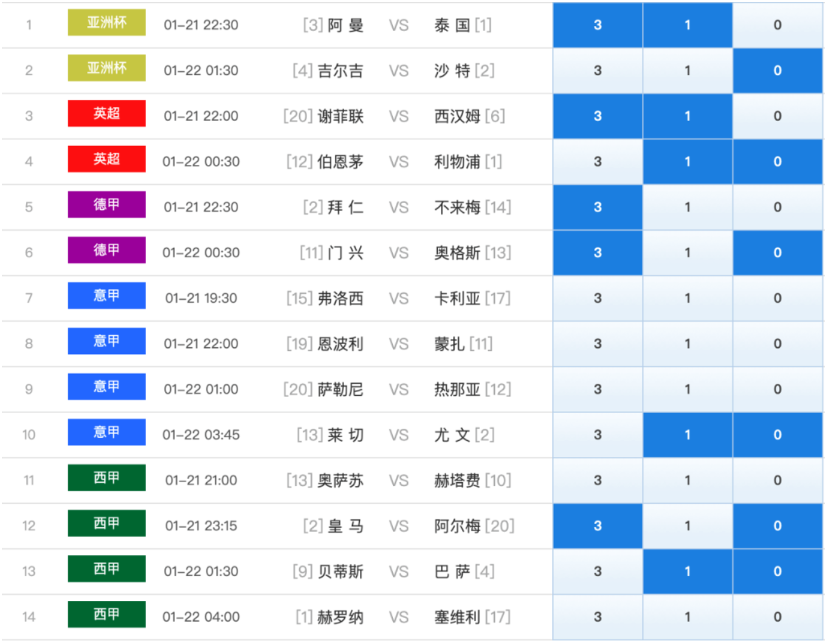
Task: Deselect the 3 option for 拜仁 vs 不来梅
Action: pyautogui.click(x=598, y=207)
